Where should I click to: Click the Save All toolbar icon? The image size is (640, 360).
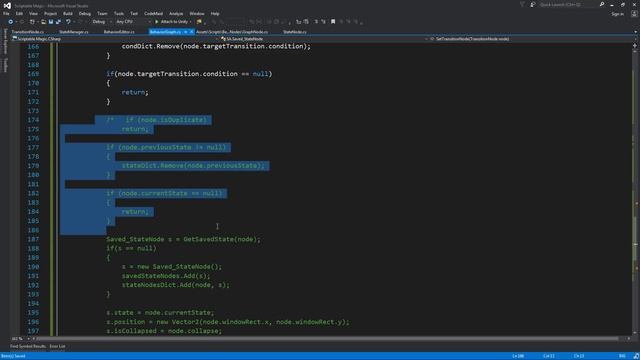(x=58, y=22)
